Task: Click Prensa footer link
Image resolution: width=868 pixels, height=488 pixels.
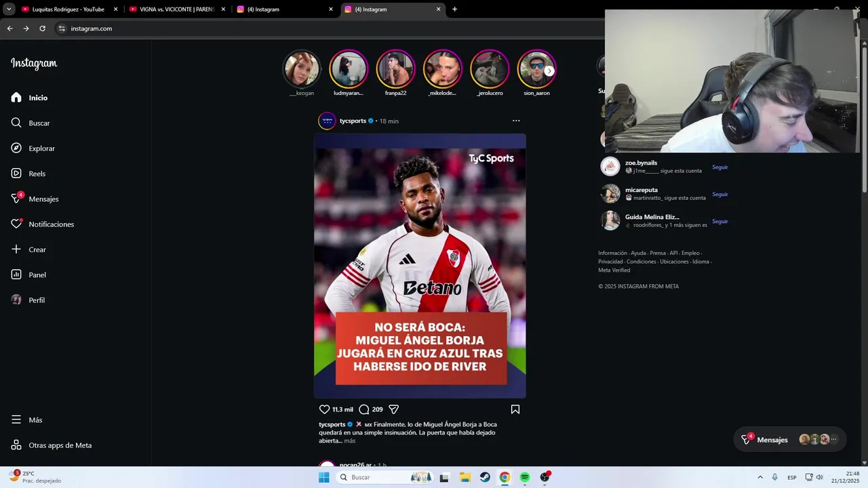Action: [658, 253]
